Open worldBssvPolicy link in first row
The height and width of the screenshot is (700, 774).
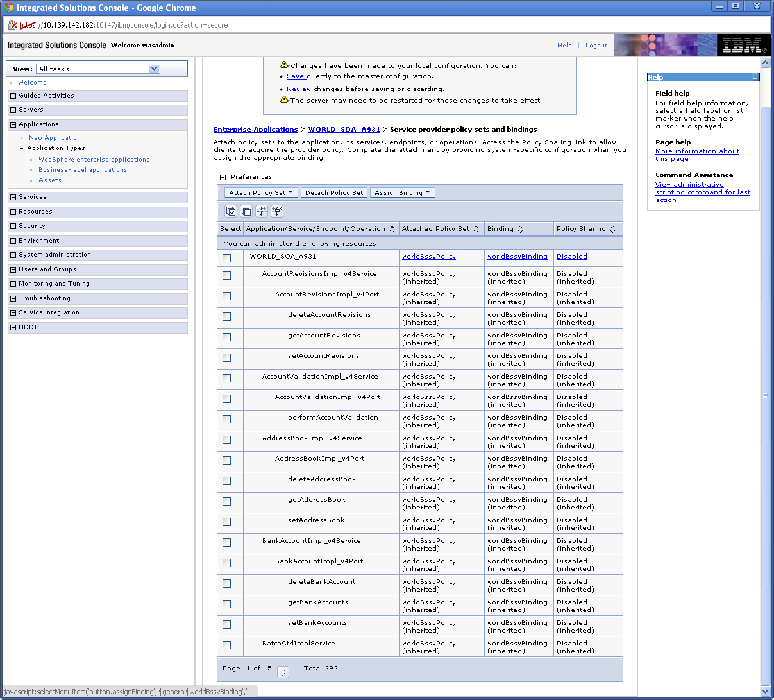click(429, 257)
